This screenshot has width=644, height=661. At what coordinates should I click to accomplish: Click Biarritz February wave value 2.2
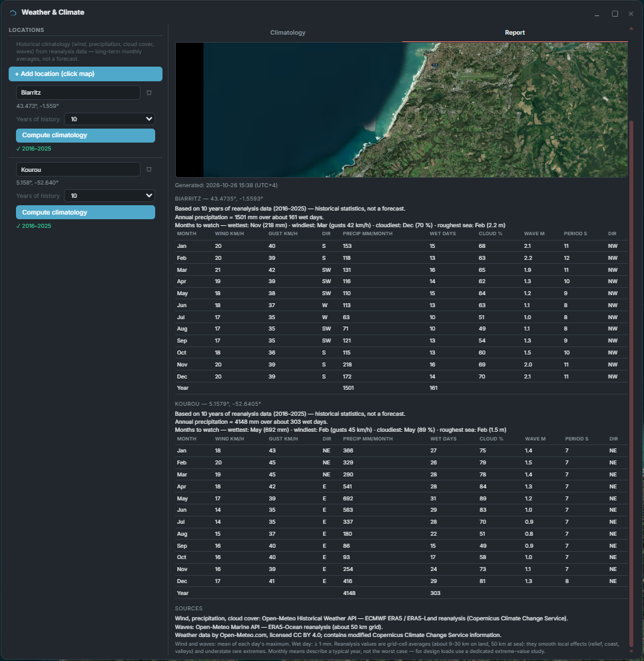528,258
